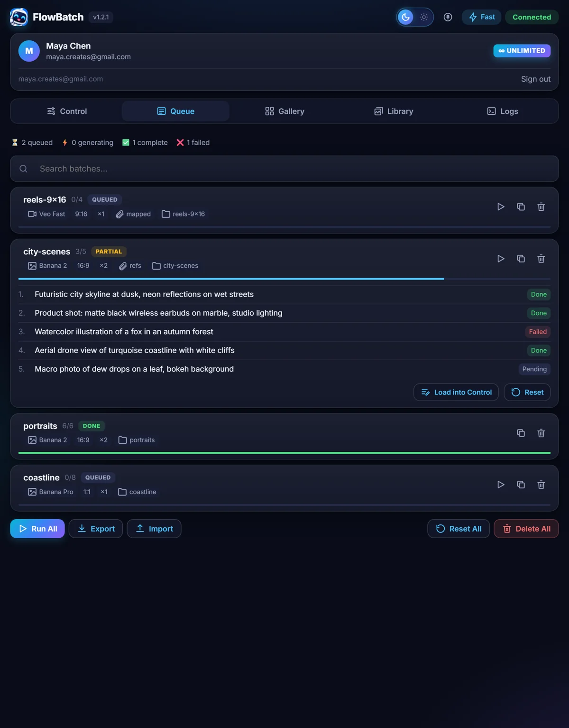Delete the coastline batch
This screenshot has height=728, width=569.
point(541,485)
